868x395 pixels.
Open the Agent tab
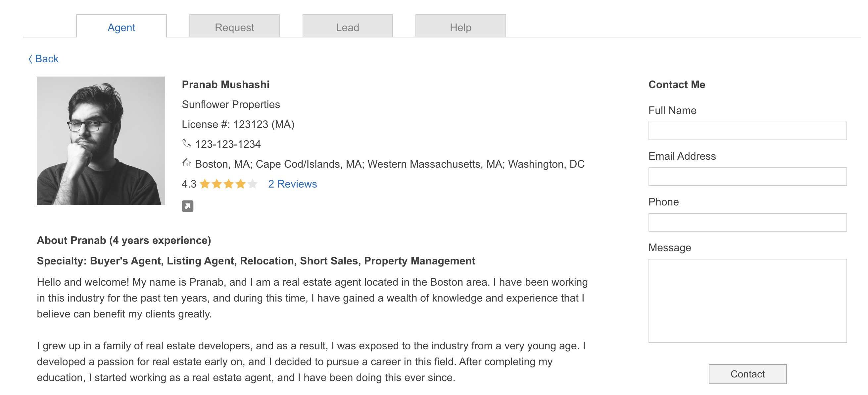coord(121,27)
